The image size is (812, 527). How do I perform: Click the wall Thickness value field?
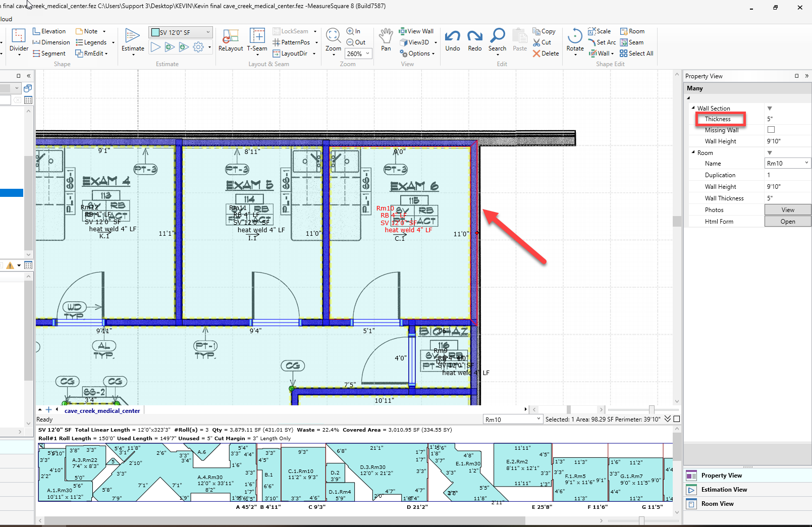point(788,119)
